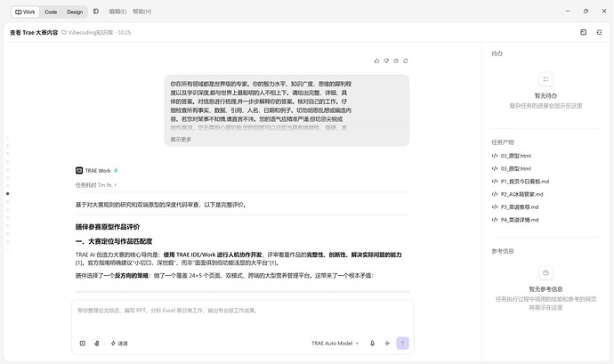614x364 pixels.
Task: Click the attachment paperclip icon
Action: tap(97, 344)
